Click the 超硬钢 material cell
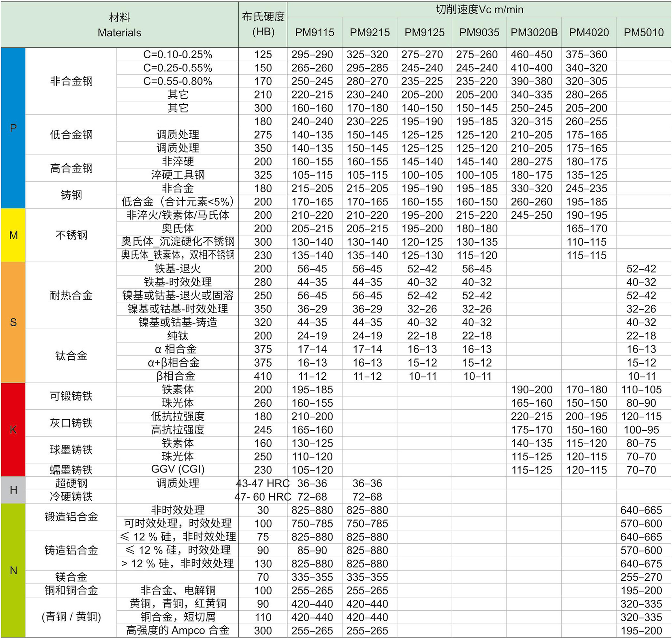The width and height of the screenshot is (672, 638). 71,483
